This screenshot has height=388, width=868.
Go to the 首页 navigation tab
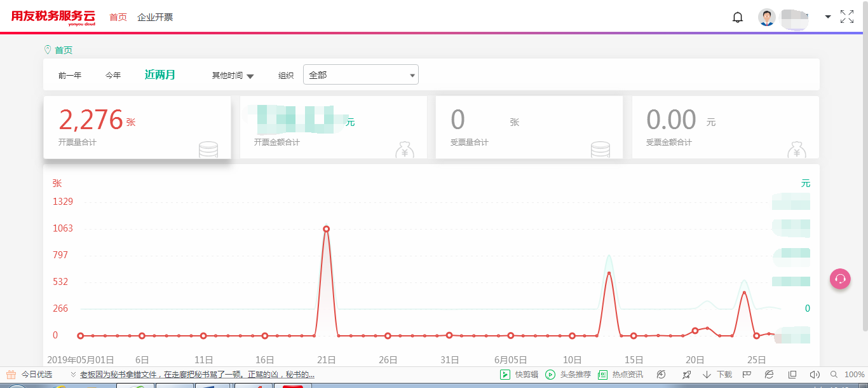point(118,17)
